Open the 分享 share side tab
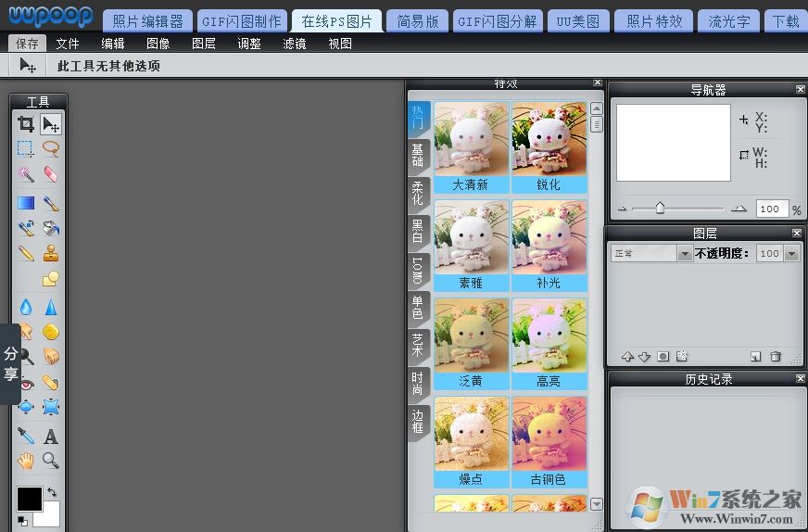The height and width of the screenshot is (532, 808). 10,363
